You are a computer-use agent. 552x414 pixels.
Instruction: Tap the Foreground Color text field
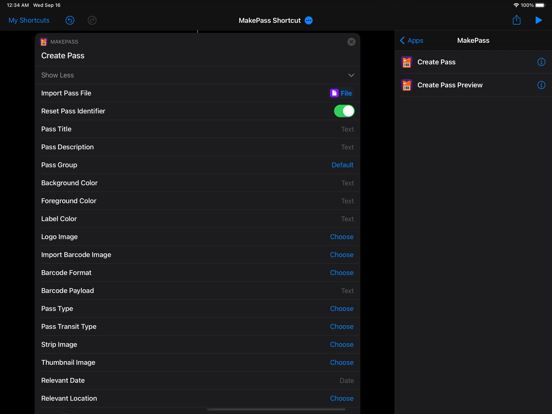(347, 201)
